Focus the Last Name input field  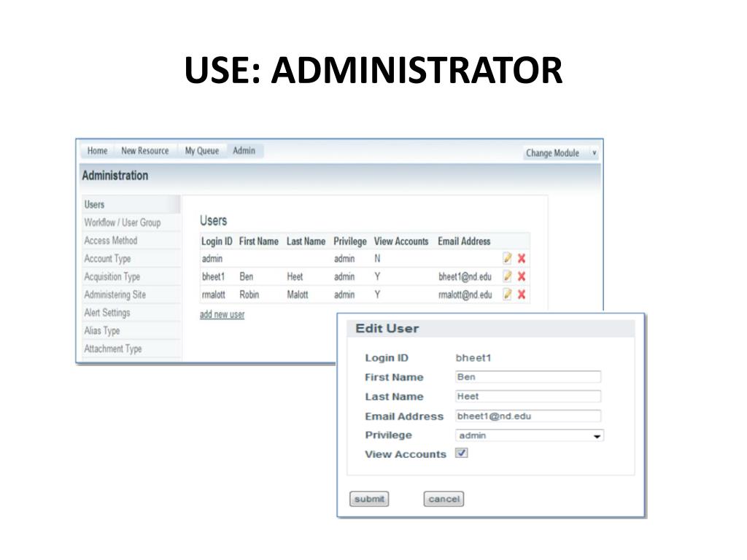(528, 397)
